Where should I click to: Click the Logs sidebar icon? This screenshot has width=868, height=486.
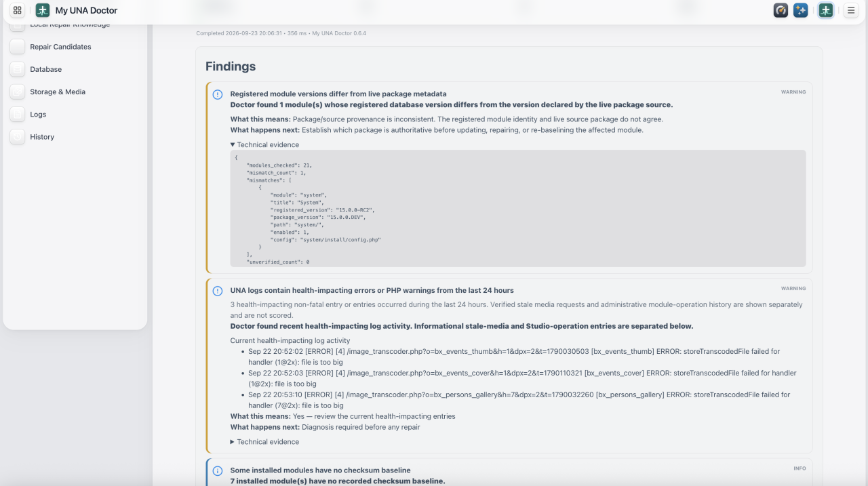18,115
